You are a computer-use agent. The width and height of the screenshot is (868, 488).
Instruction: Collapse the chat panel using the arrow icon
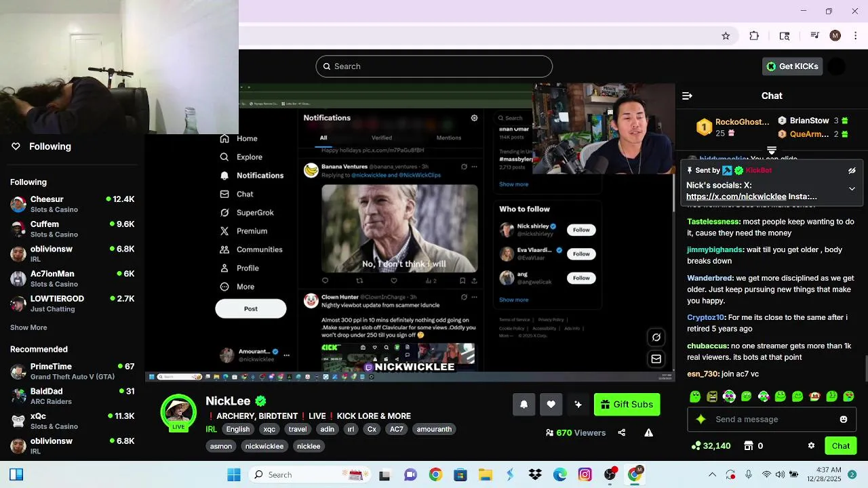click(687, 96)
